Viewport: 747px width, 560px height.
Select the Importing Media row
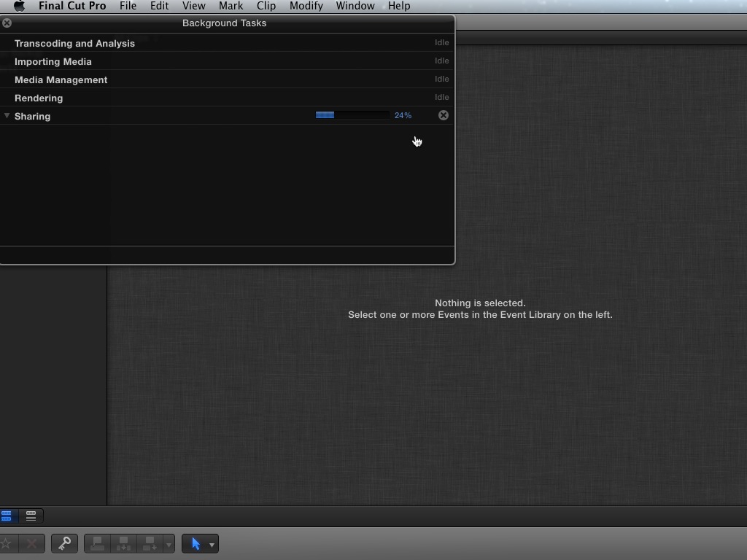click(228, 61)
